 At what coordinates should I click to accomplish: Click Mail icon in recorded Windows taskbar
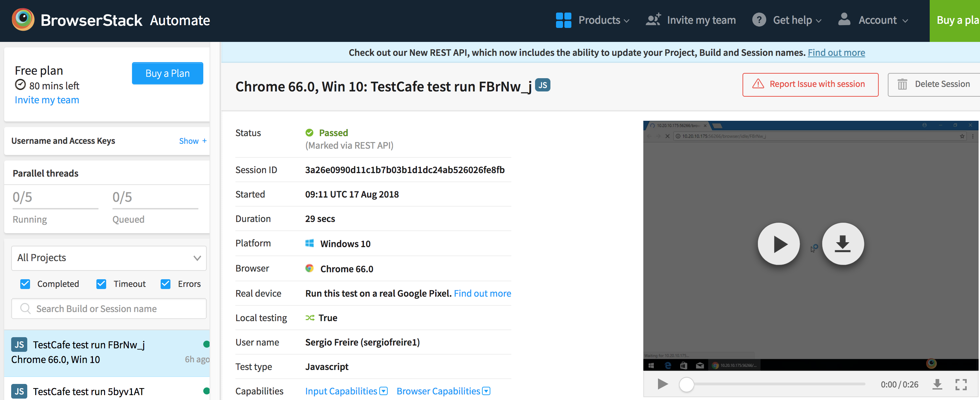700,365
